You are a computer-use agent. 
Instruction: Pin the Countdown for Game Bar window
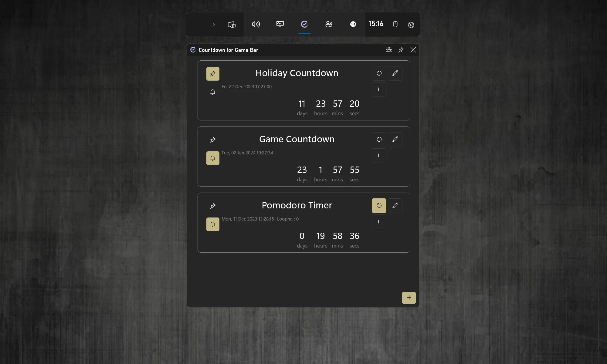click(x=401, y=50)
